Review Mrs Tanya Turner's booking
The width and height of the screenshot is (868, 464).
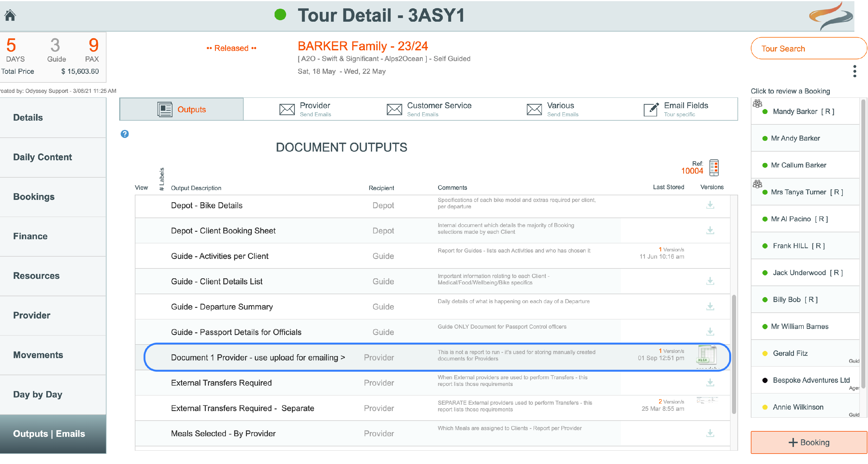pos(805,192)
